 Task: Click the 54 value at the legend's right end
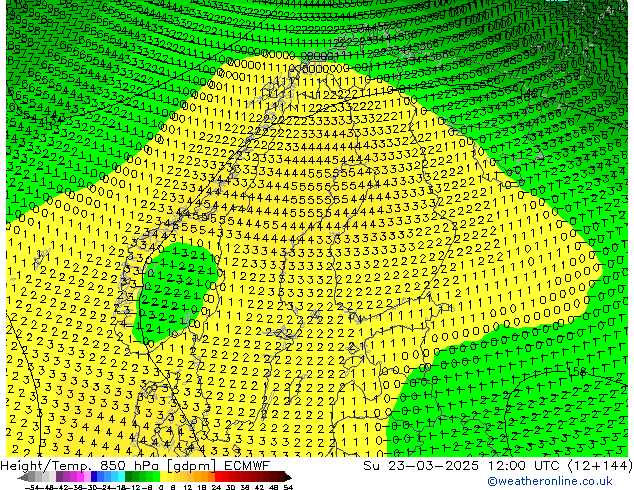tap(288, 488)
